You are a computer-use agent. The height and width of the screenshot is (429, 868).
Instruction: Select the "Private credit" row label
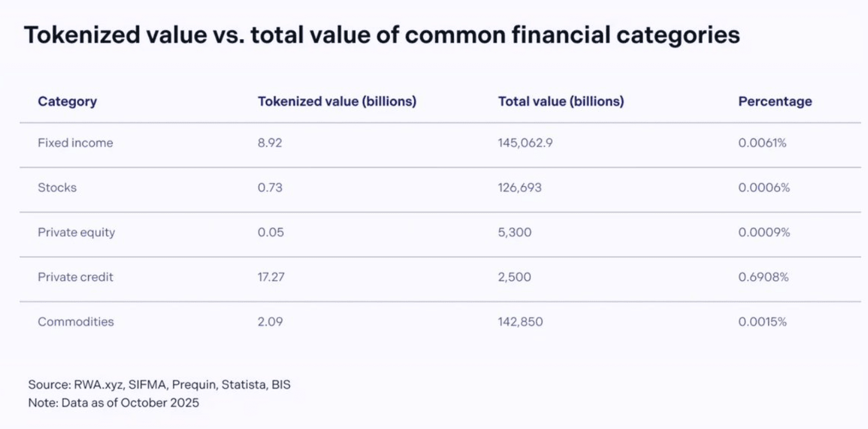(x=75, y=277)
